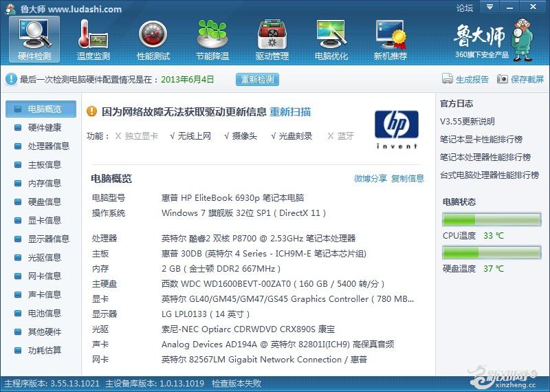Screen dimensions: 550x392
Task: Click 重新扫描 rescan link
Action: 290,111
